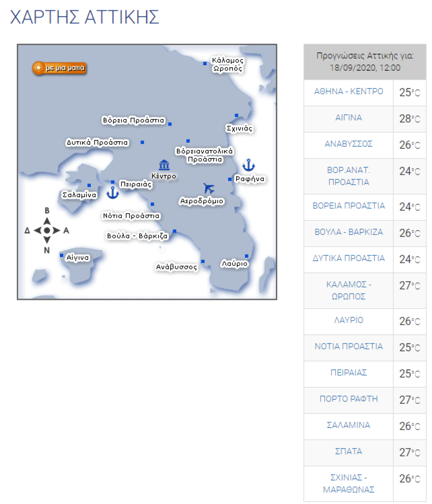Select the blue marker left of Κάλαμος Ωρωπός

click(205, 63)
